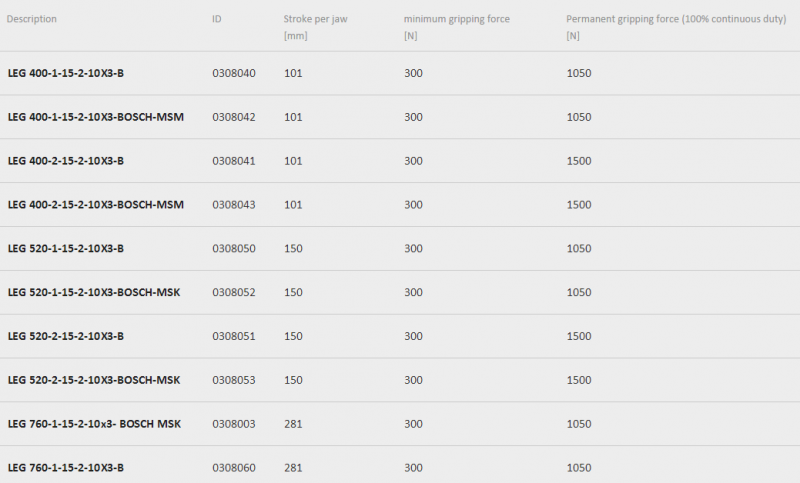The width and height of the screenshot is (800, 483).
Task: Open LEG 400-2-15-2-10X3-BOSCH-MSM product entry
Action: coord(96,205)
